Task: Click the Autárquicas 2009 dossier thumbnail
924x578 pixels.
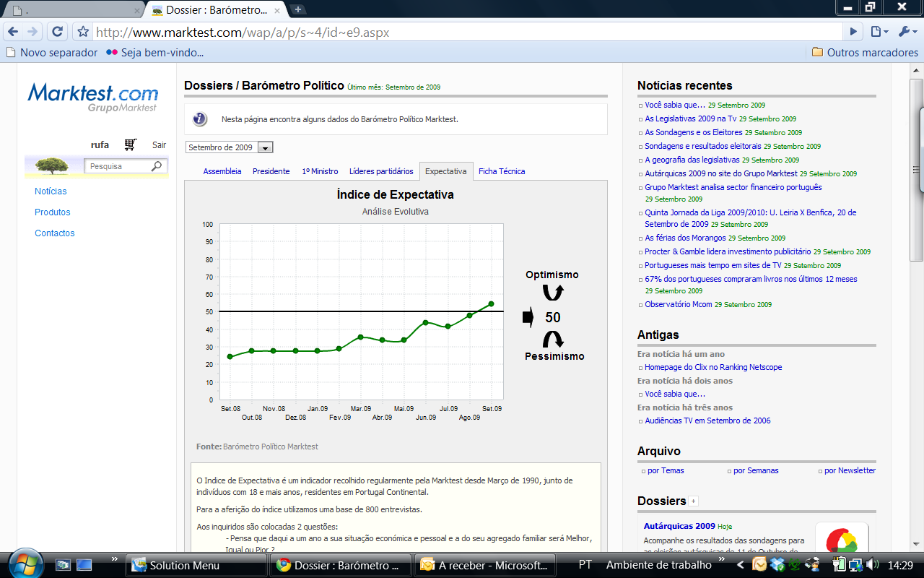Action: click(842, 538)
